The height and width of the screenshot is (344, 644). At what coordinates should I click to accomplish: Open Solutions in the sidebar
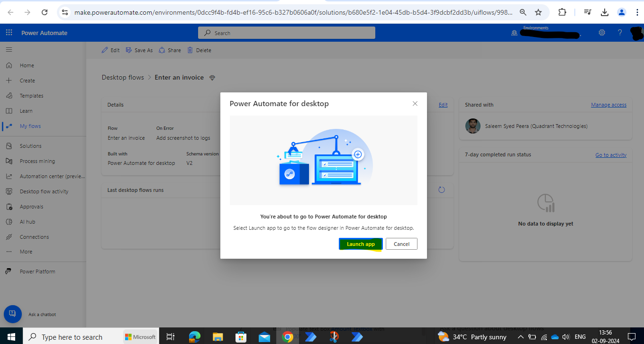[x=30, y=146]
